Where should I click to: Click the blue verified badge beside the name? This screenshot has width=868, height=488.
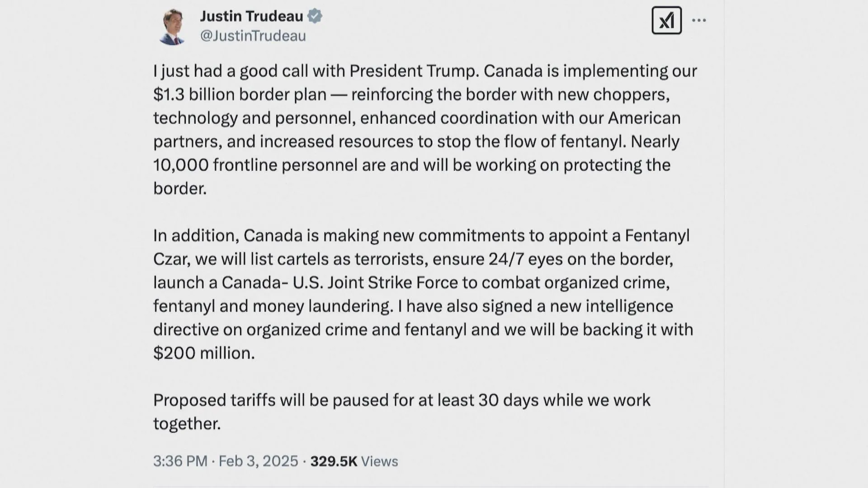click(315, 16)
